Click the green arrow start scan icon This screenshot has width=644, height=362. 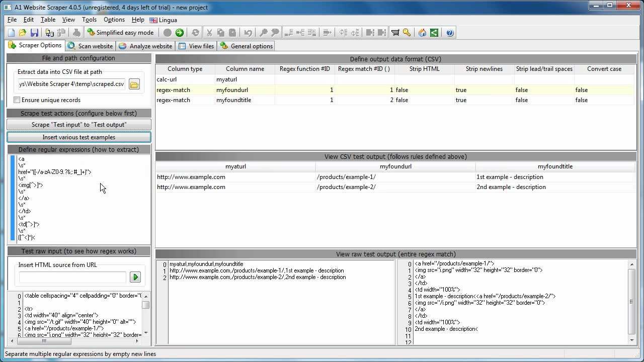(x=179, y=33)
